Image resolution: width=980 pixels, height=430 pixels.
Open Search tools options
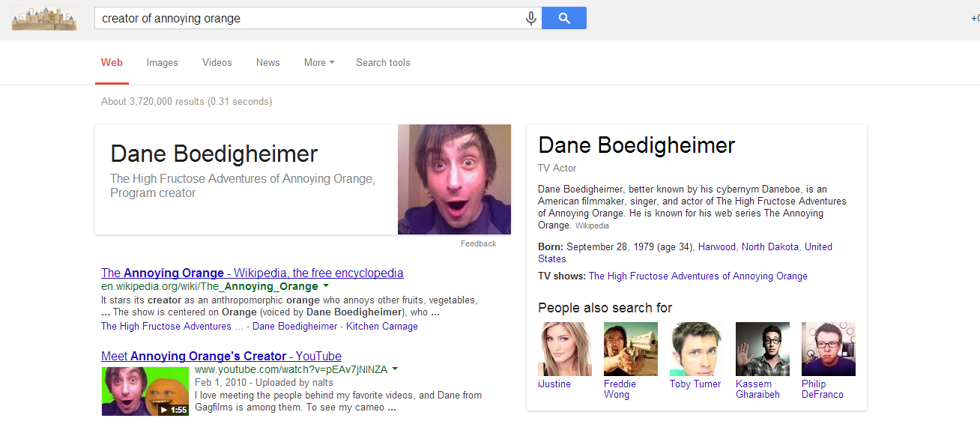pos(383,63)
